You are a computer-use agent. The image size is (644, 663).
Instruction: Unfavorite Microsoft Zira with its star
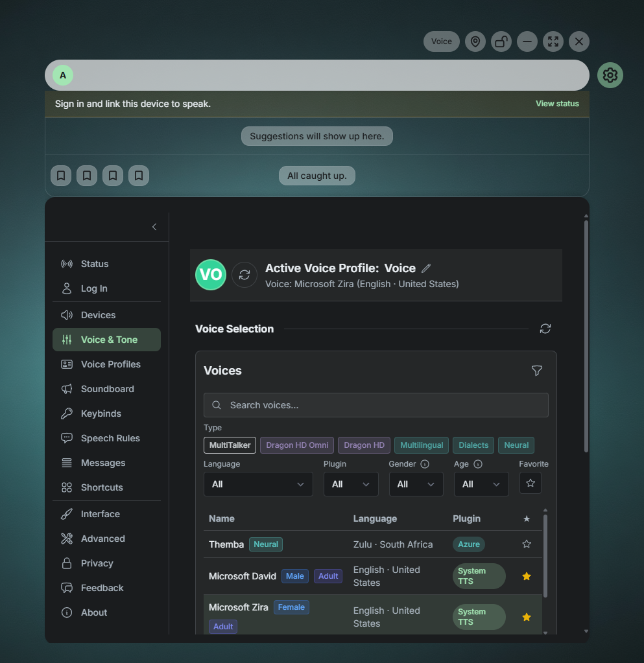[527, 618]
